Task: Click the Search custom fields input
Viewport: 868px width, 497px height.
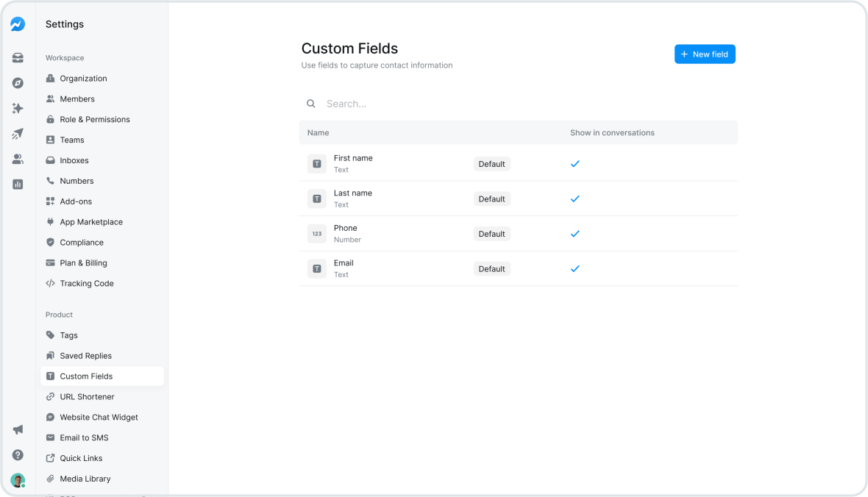Action: click(x=441, y=104)
